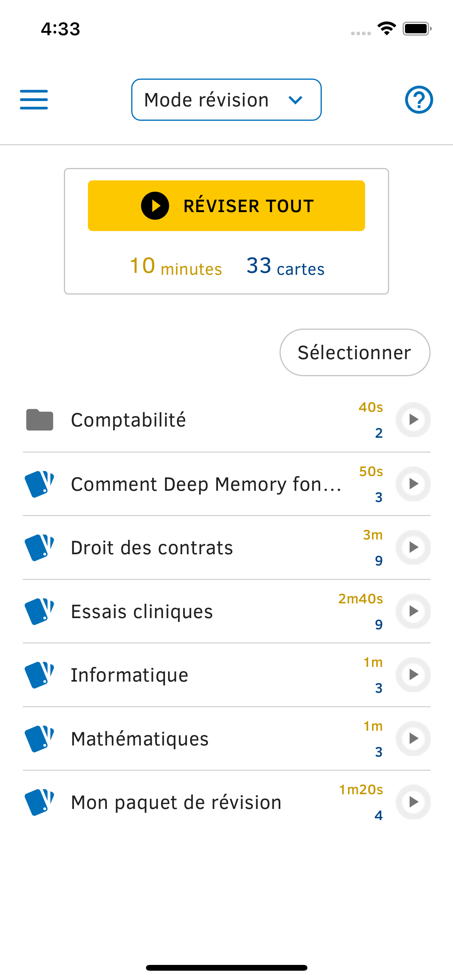Open the Comptabilité folder
Viewport: 453px width, 980px height.
[x=129, y=420]
